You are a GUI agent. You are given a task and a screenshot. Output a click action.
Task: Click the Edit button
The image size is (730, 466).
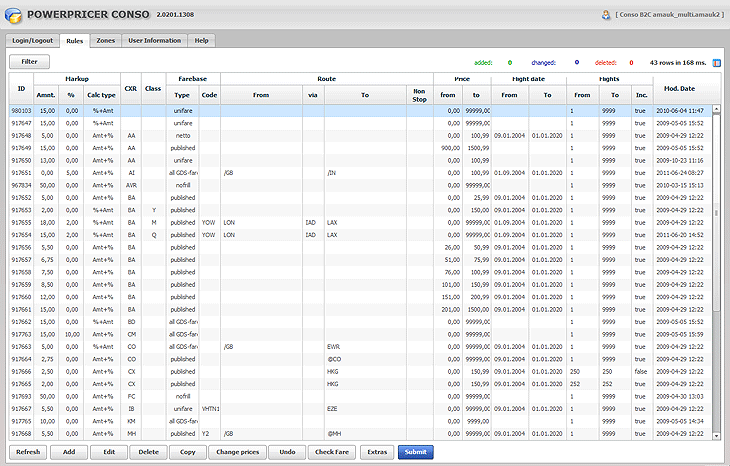pyautogui.click(x=109, y=452)
